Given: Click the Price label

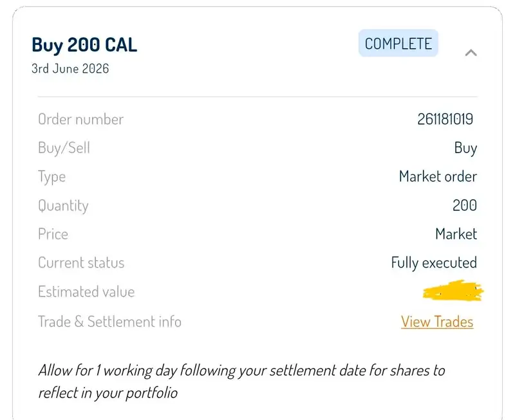Looking at the screenshot, I should [53, 234].
